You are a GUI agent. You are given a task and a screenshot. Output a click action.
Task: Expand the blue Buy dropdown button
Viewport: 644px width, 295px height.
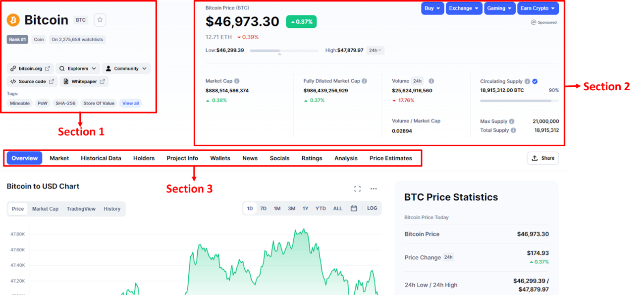[432, 8]
